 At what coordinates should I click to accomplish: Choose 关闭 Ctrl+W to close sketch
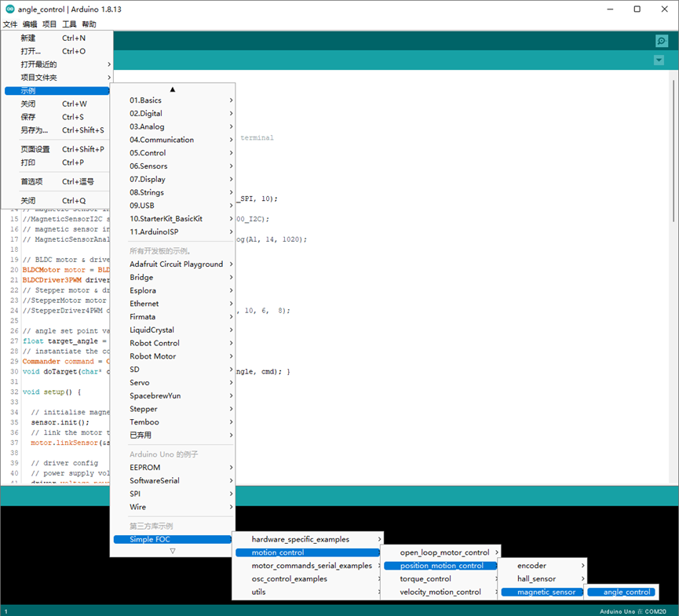pos(57,104)
